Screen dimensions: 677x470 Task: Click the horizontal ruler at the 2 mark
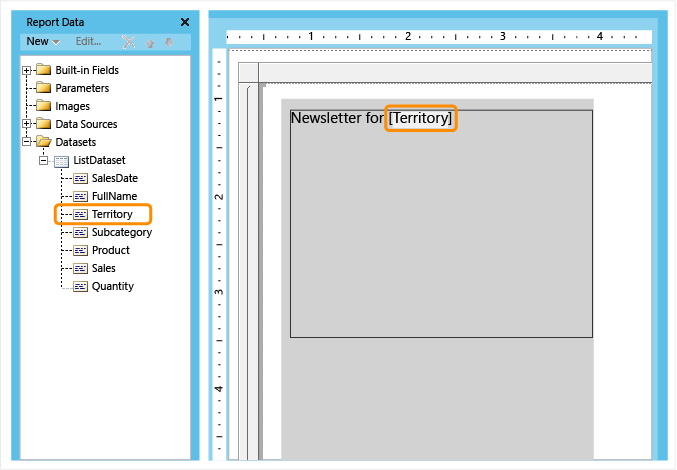(408, 36)
